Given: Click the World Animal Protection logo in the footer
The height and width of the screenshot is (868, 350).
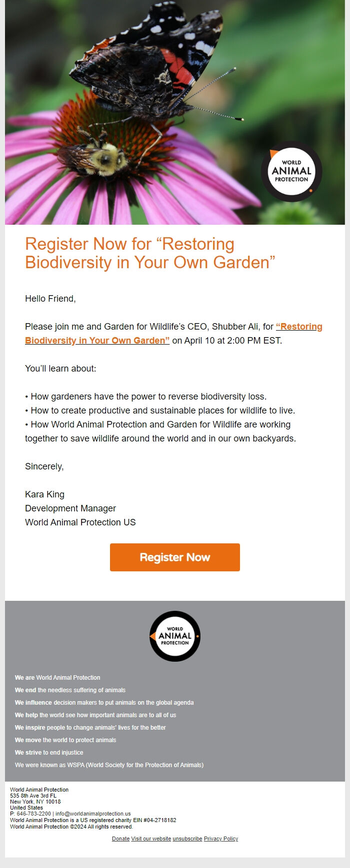Looking at the screenshot, I should click(174, 637).
